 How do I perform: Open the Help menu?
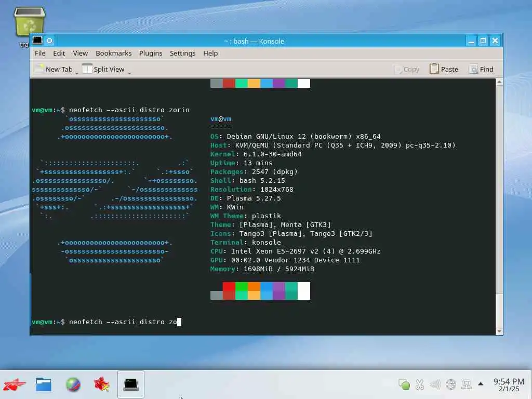coord(210,54)
